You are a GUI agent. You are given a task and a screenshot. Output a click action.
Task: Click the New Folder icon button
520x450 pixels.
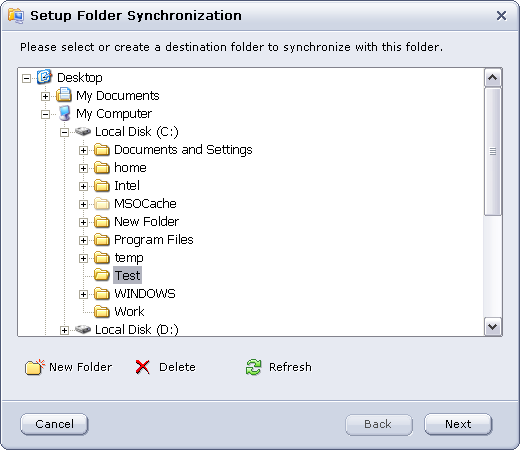(34, 367)
